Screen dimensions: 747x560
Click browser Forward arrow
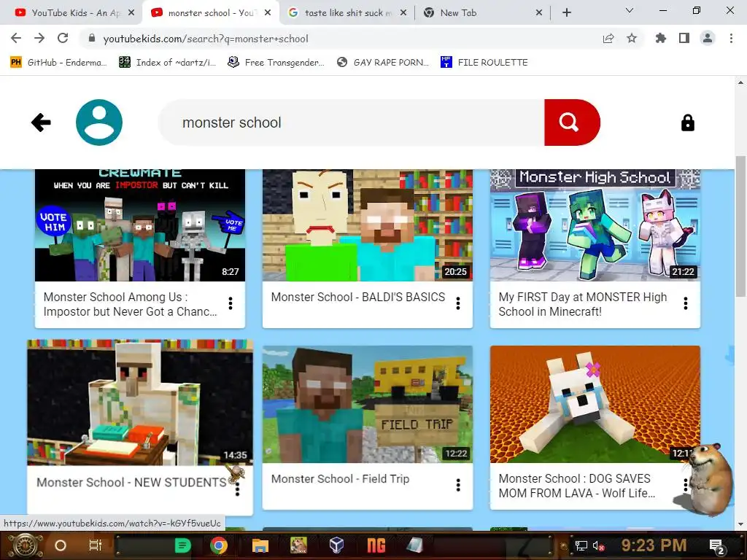[39, 38]
